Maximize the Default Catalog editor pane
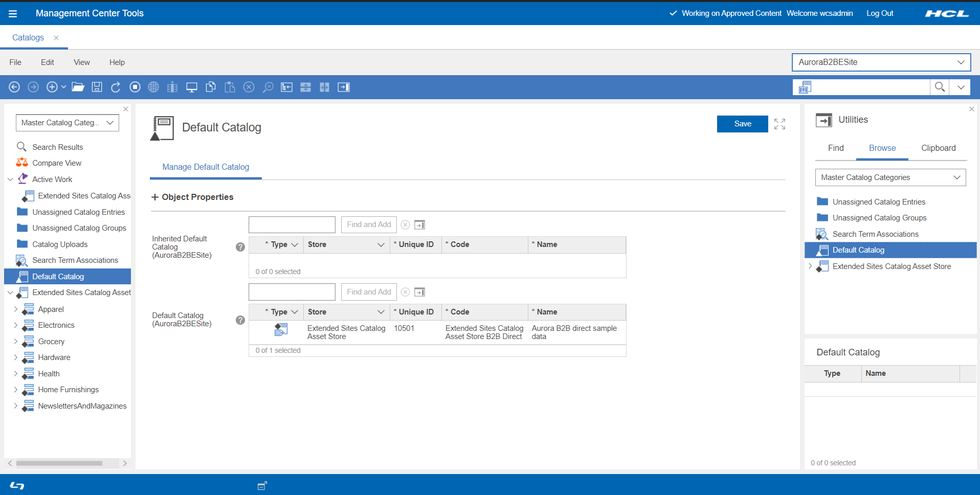980x495 pixels. (779, 124)
